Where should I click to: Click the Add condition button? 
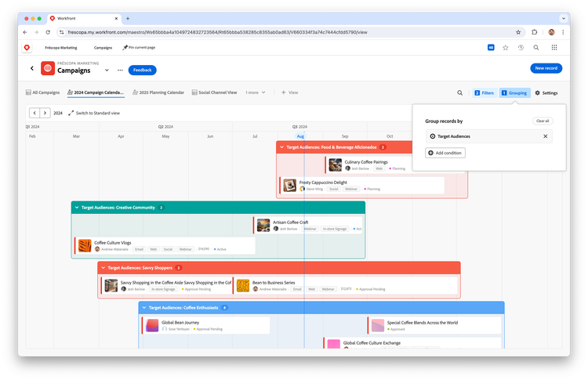pyautogui.click(x=446, y=153)
